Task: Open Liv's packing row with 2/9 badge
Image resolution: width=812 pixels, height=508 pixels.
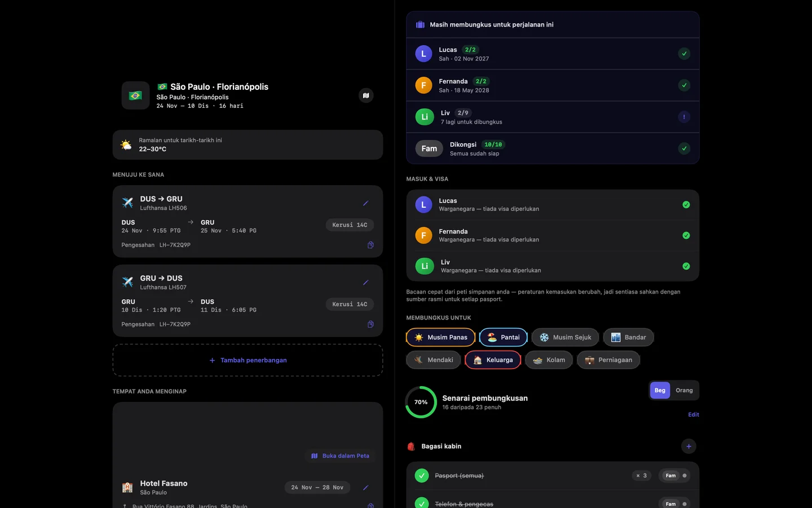Action: click(x=553, y=117)
